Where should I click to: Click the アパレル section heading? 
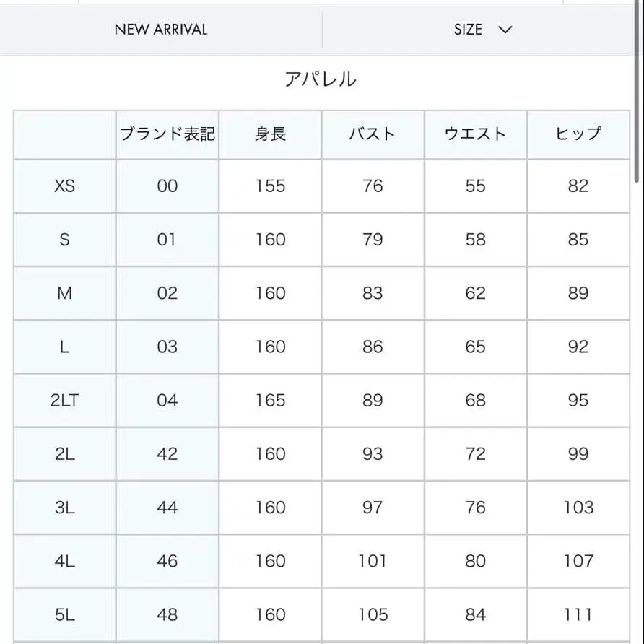[x=321, y=78]
